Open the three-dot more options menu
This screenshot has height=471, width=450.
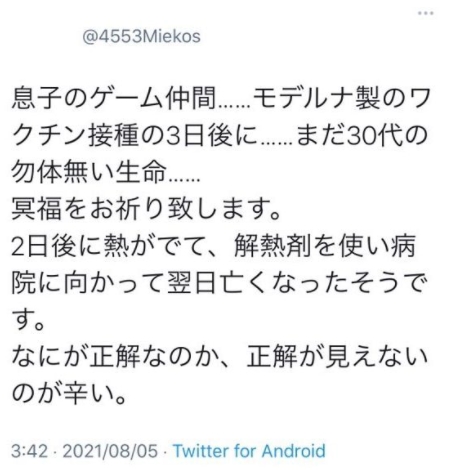click(426, 13)
